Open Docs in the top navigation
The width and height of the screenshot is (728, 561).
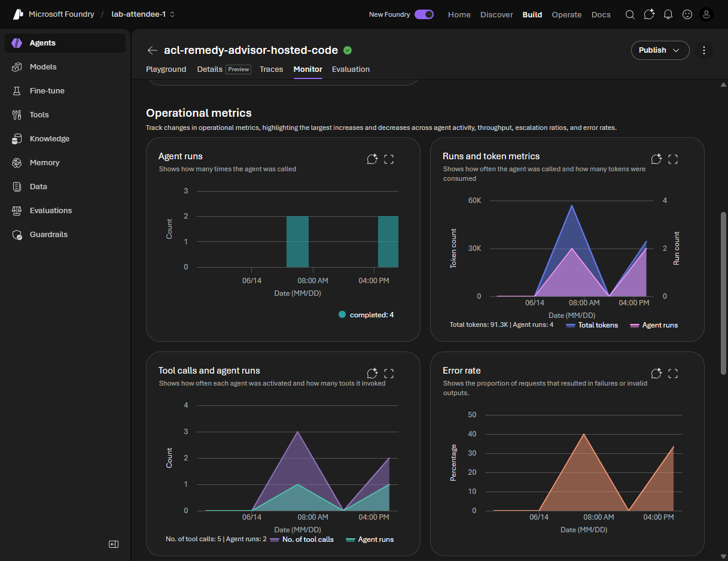tap(601, 14)
